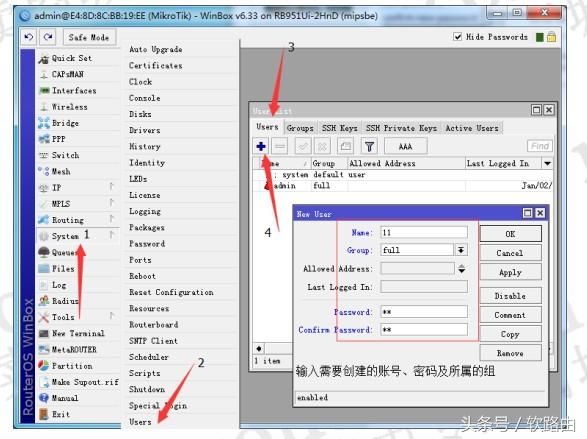This screenshot has height=439, width=587.
Task: Open the Mesh menu item
Action: pyautogui.click(x=61, y=171)
